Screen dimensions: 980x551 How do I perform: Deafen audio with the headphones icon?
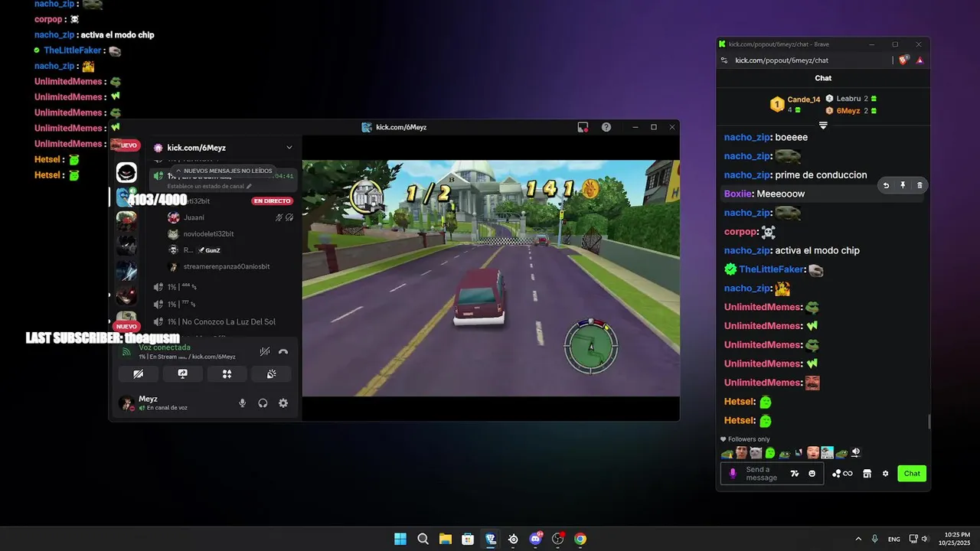click(263, 403)
